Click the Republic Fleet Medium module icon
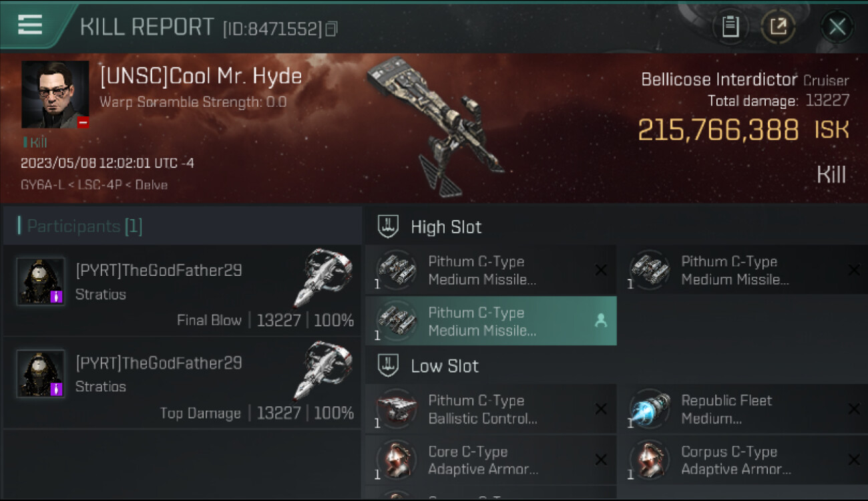The image size is (868, 501). (649, 409)
